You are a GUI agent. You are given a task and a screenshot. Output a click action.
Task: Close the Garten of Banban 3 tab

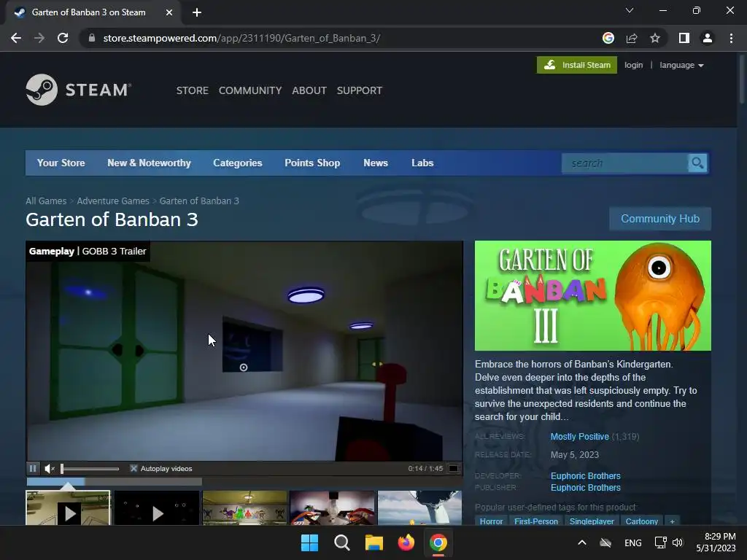pos(169,12)
